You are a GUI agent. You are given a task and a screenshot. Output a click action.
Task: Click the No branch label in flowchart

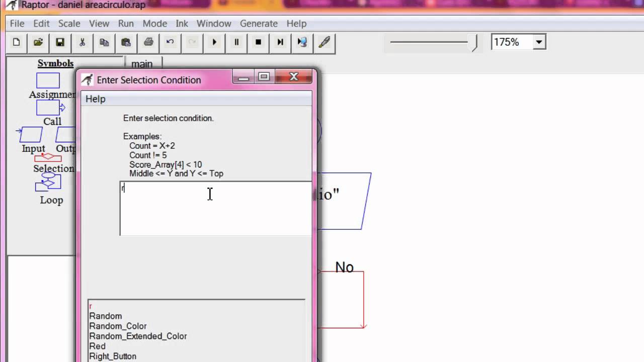pyautogui.click(x=344, y=267)
